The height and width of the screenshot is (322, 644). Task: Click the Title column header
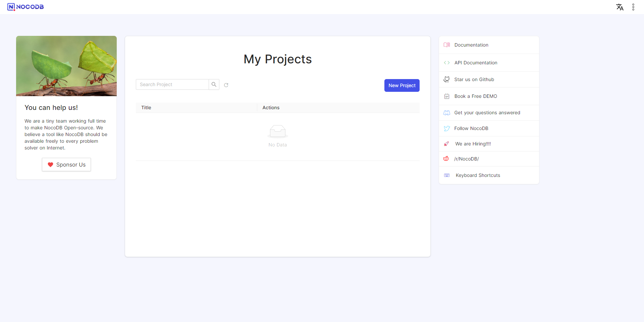[196, 108]
